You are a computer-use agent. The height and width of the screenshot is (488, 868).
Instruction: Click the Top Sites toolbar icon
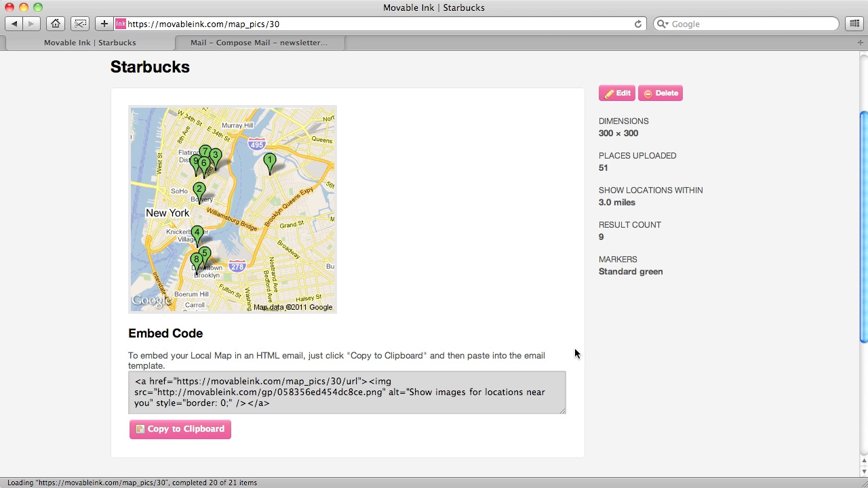[80, 24]
